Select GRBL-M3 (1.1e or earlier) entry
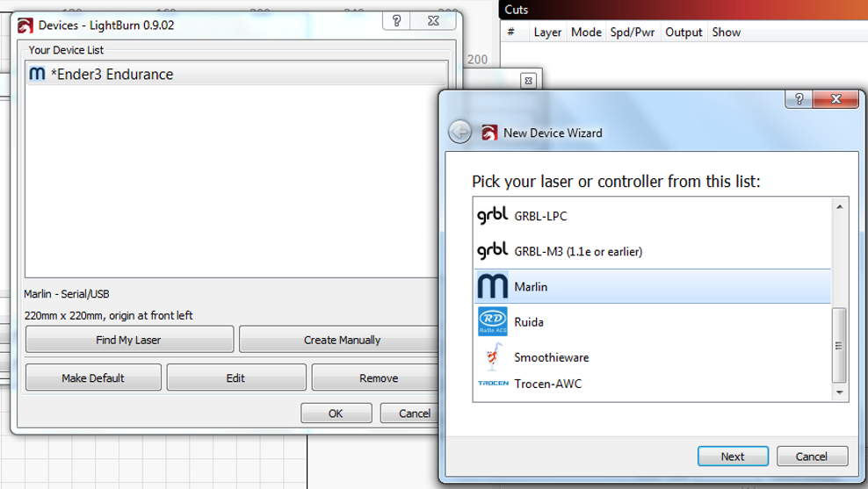Image resolution: width=868 pixels, height=489 pixels. [653, 251]
